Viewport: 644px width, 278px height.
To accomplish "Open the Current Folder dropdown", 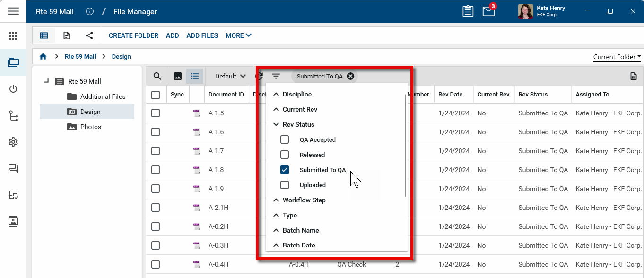I will tap(617, 57).
